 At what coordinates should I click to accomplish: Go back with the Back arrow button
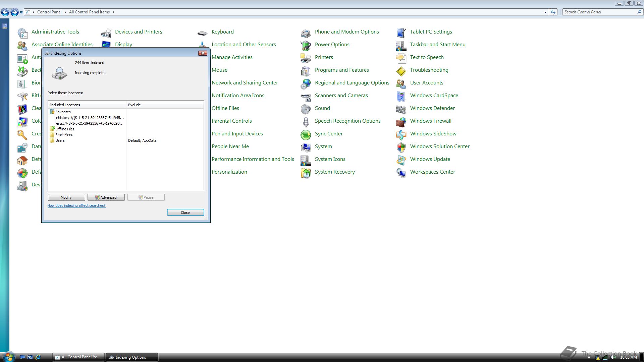(5, 12)
